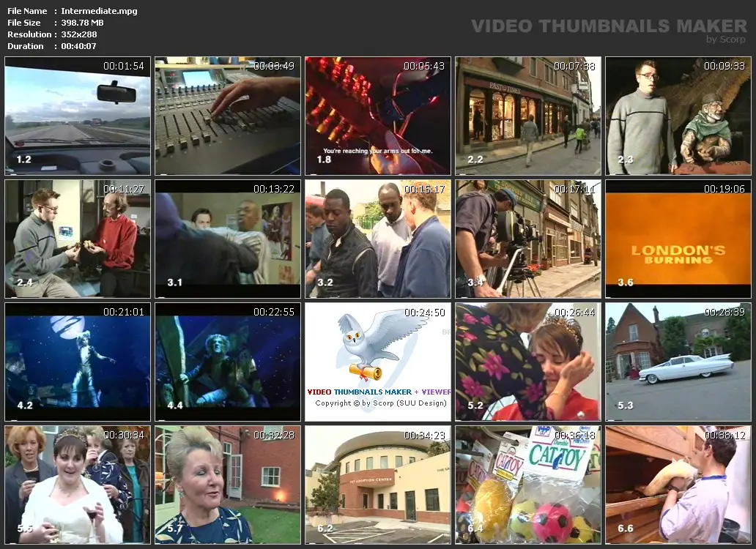
Task: Open the thumbnail labeled 5.2 at 00:26:44
Action: point(528,362)
